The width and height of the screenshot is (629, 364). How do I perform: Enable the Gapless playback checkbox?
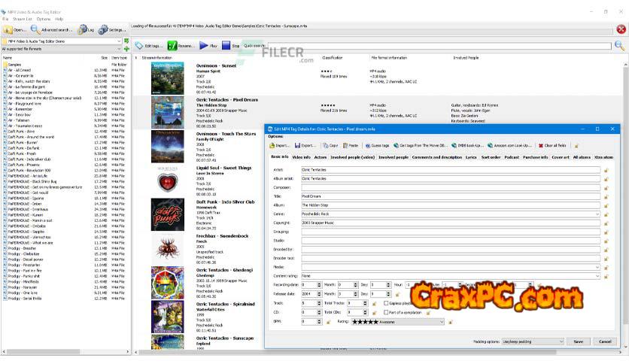click(387, 303)
